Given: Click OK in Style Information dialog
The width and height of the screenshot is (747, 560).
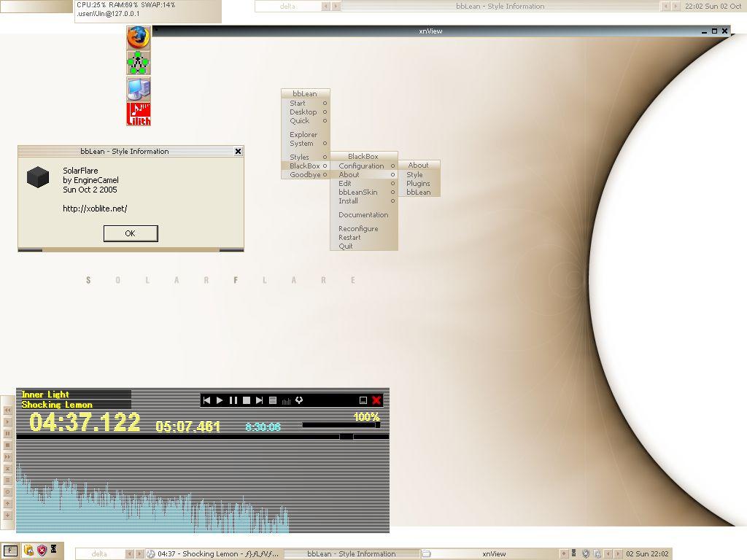Looking at the screenshot, I should (131, 233).
